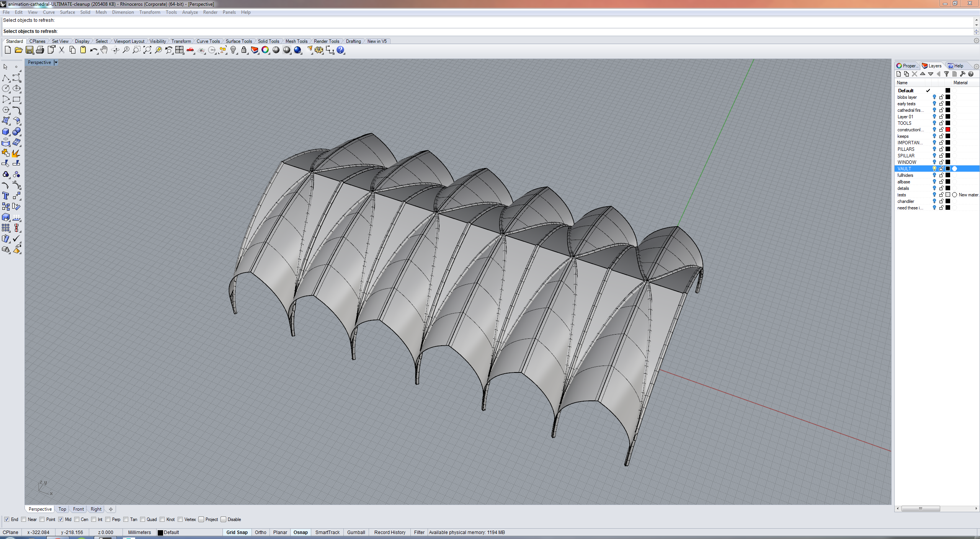Toggle Ortho in status bar
980x539 pixels.
point(261,532)
